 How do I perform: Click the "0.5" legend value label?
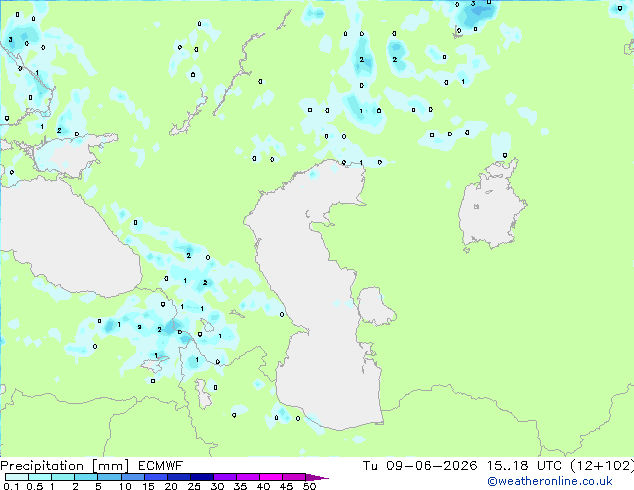tap(35, 486)
